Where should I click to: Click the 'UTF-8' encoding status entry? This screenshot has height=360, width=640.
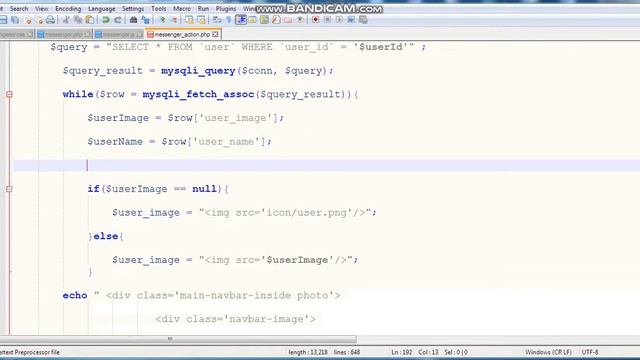[x=590, y=352]
